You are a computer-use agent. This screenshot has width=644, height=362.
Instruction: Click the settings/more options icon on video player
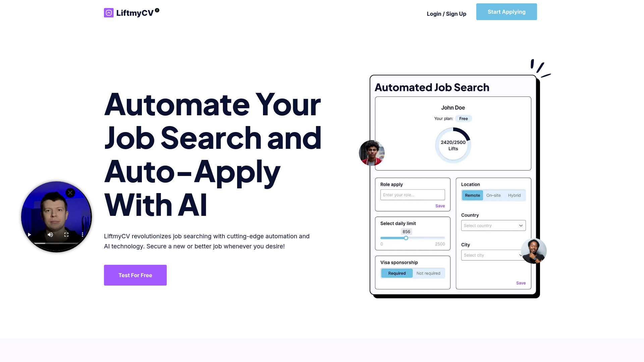point(82,235)
